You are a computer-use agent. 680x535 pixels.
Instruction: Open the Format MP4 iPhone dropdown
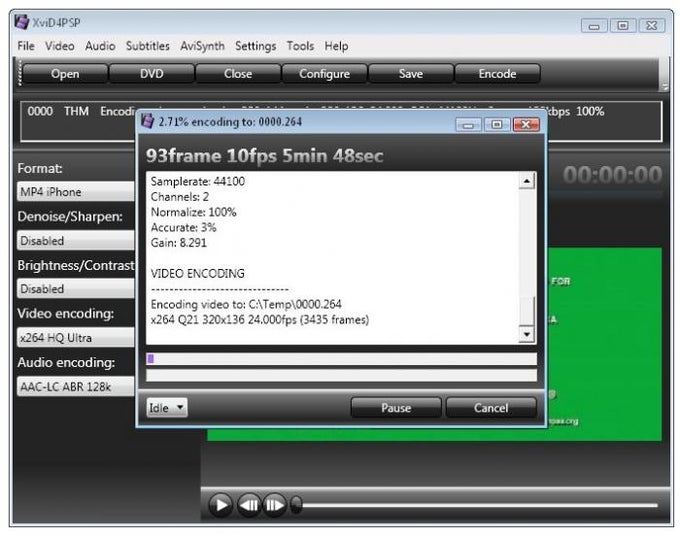point(76,192)
